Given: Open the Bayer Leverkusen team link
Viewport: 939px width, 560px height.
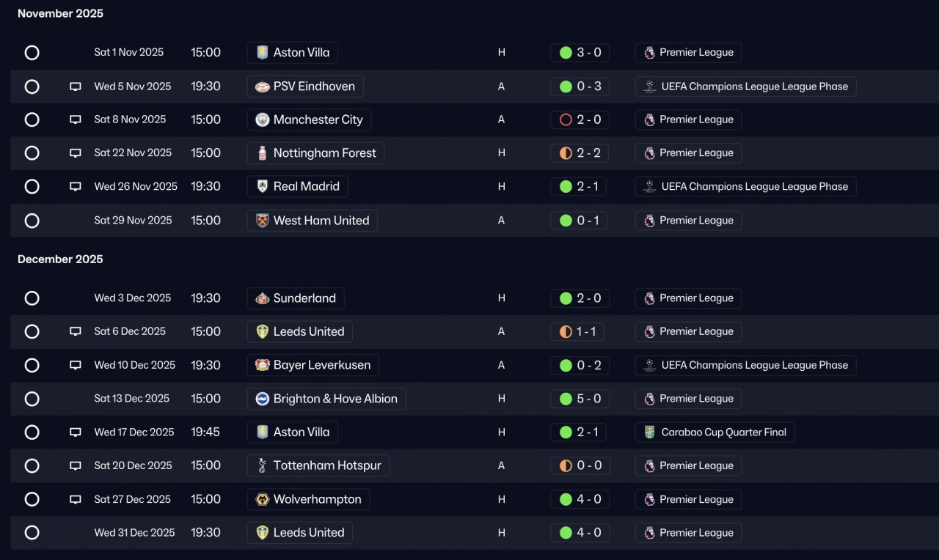Looking at the screenshot, I should (313, 365).
